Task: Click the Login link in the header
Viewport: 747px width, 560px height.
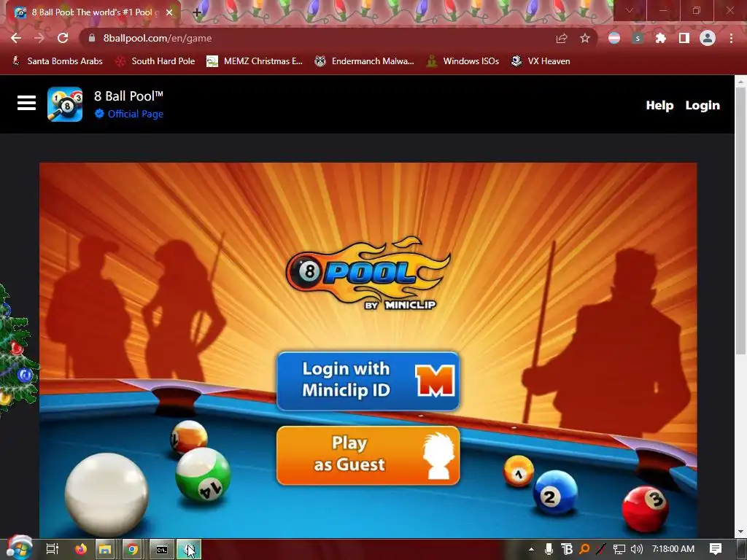Action: pos(703,105)
